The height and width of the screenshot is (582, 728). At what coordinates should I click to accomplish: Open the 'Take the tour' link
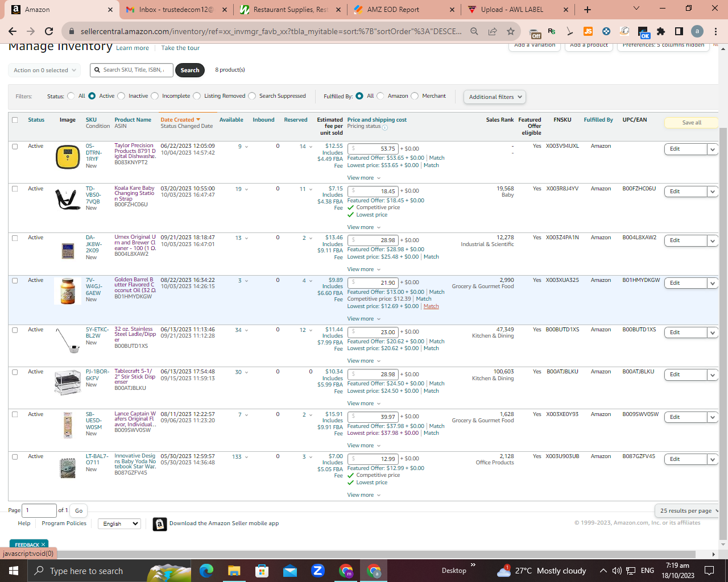pyautogui.click(x=180, y=48)
